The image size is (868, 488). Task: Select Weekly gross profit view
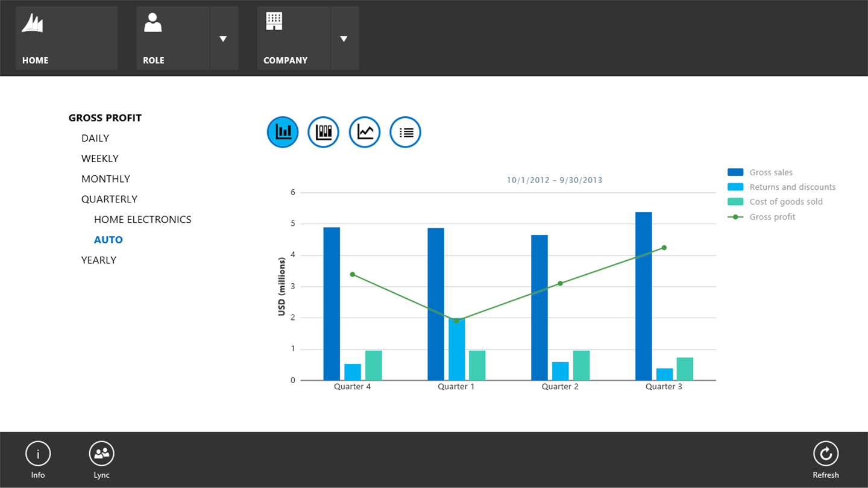[x=100, y=158]
